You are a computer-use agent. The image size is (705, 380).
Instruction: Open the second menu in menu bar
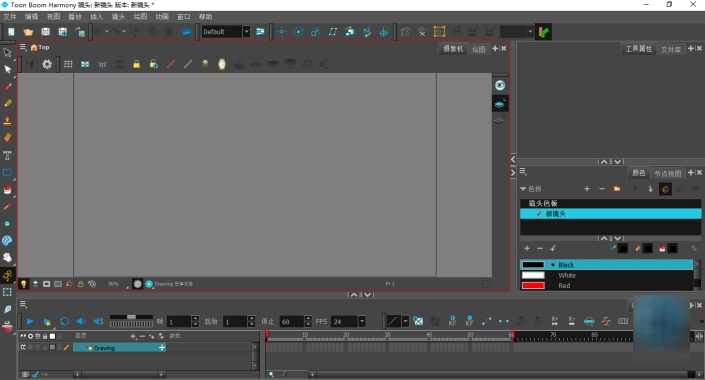31,17
